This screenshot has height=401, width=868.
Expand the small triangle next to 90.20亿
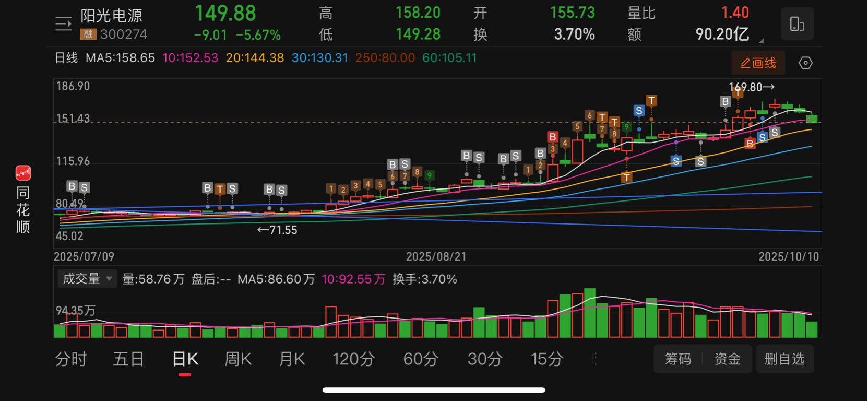(x=761, y=41)
